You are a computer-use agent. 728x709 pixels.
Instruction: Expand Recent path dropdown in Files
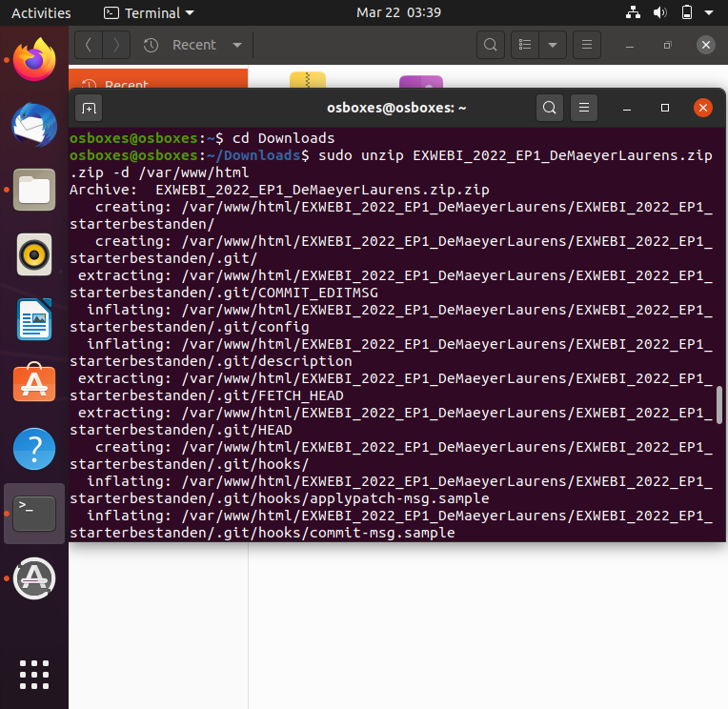[237, 45]
